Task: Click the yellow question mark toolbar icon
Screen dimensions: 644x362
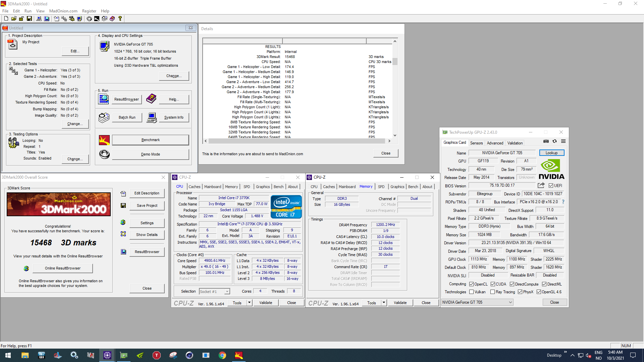Action: click(x=120, y=19)
